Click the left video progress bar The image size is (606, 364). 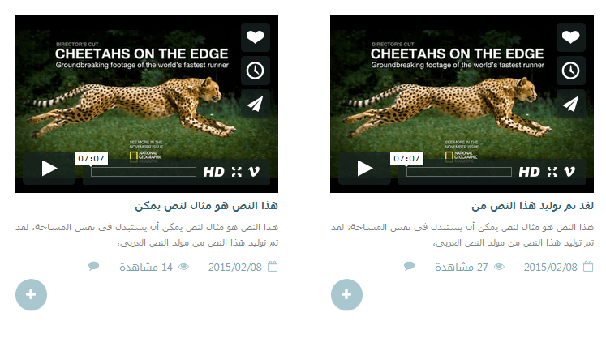(x=144, y=172)
